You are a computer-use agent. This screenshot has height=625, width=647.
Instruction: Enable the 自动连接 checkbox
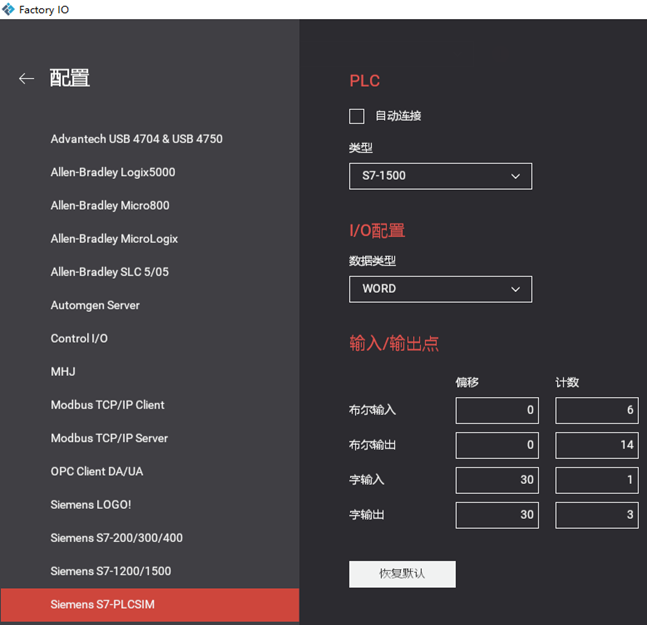click(x=357, y=116)
